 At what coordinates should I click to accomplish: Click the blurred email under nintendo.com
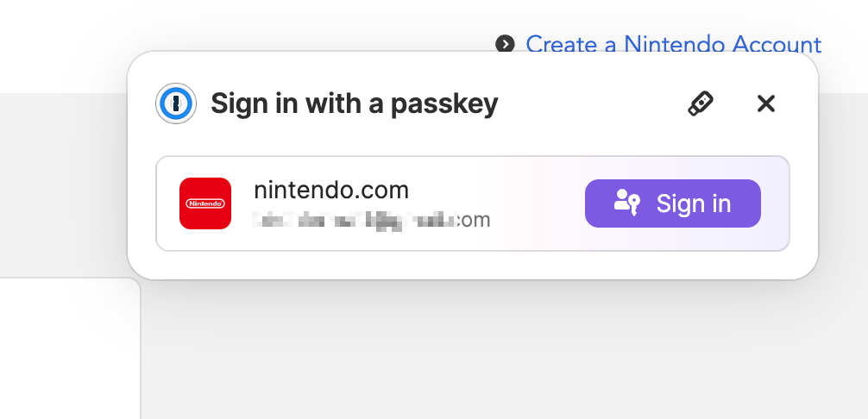point(371,220)
